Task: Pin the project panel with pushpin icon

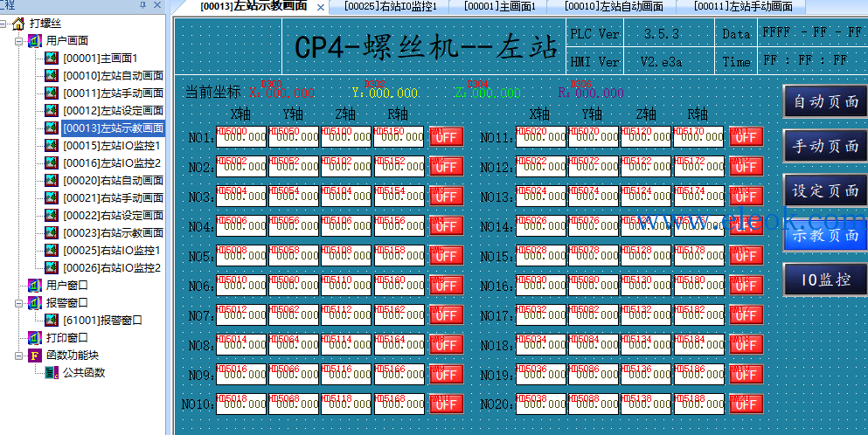Action: tap(142, 5)
